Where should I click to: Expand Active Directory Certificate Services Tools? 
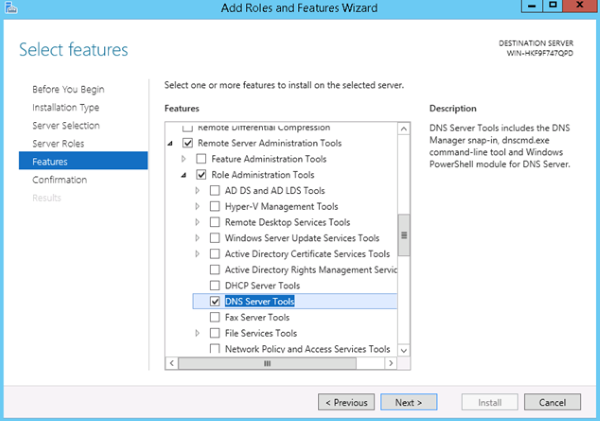[x=197, y=254]
